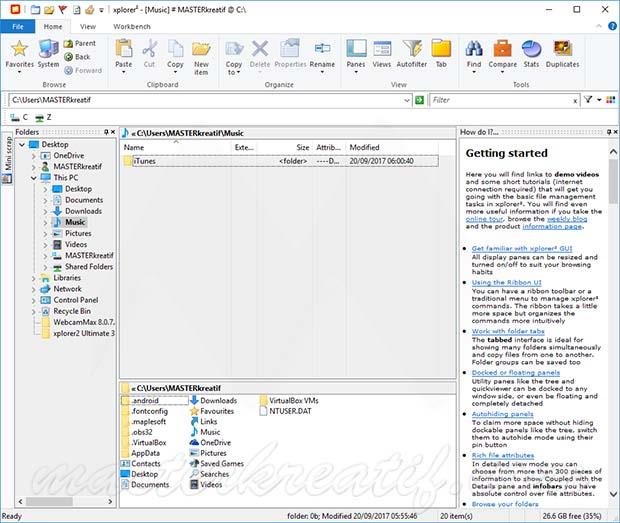
Task: Click the Paste clipboard icon
Action: click(x=124, y=49)
